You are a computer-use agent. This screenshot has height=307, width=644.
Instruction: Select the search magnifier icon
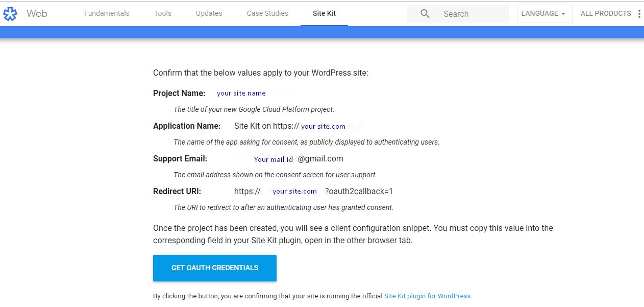pos(424,13)
